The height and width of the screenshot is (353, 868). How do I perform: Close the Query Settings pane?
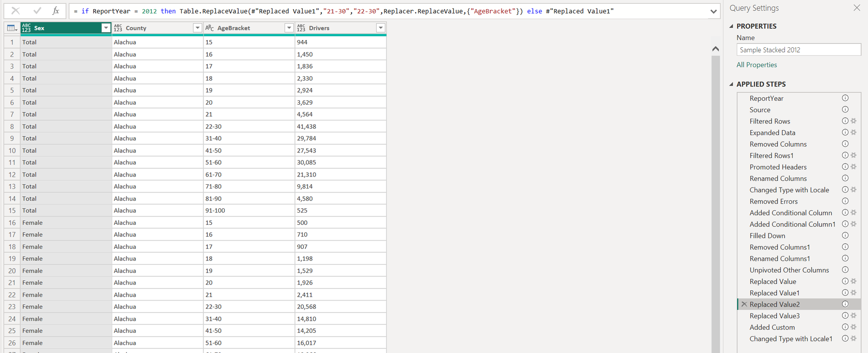click(856, 8)
